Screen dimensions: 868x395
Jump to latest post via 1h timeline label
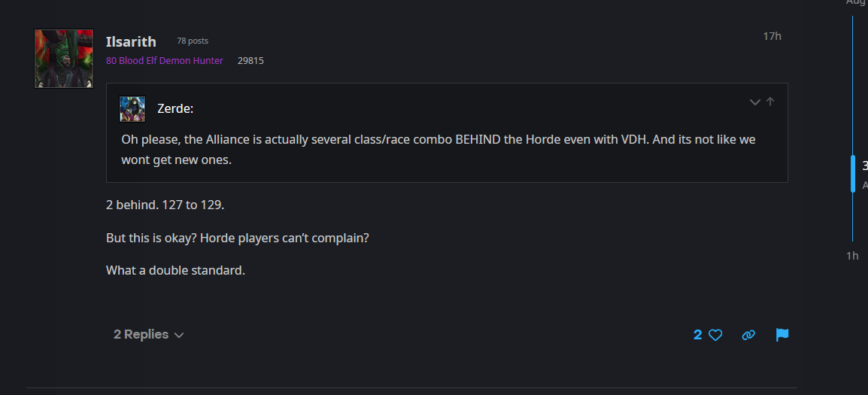852,256
